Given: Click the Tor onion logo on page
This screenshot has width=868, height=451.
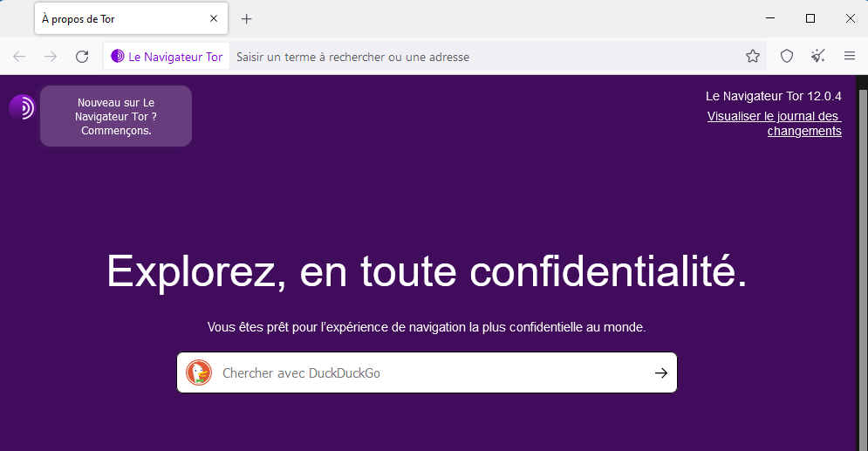Looking at the screenshot, I should coord(22,107).
